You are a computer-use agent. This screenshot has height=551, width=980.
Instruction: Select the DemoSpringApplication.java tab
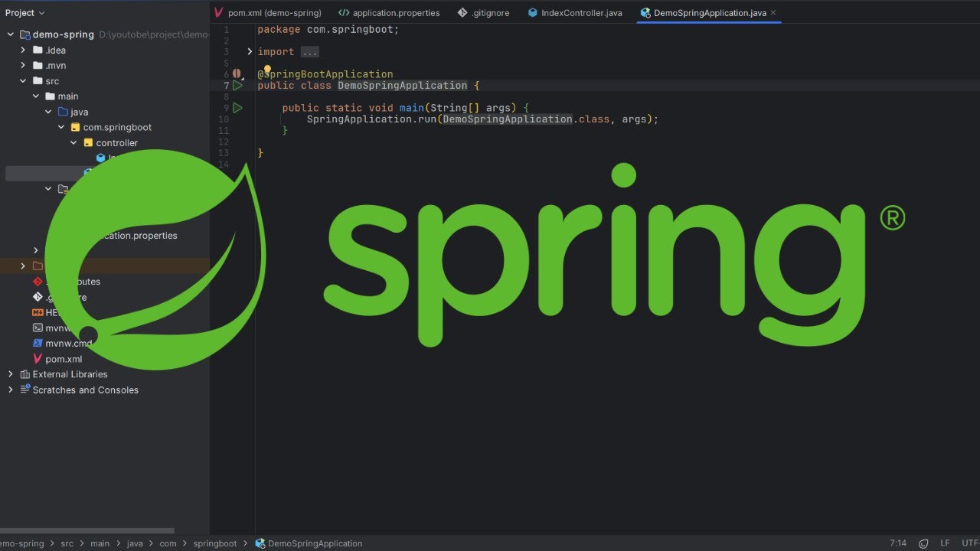tap(710, 13)
